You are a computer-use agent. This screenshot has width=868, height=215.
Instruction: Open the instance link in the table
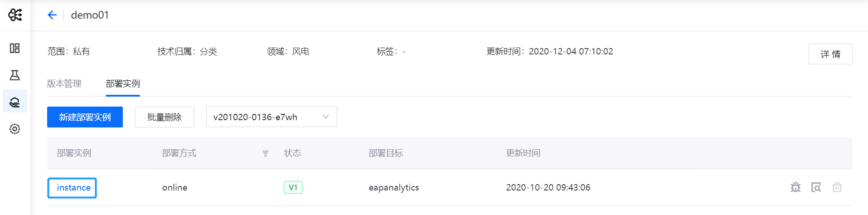(73, 187)
